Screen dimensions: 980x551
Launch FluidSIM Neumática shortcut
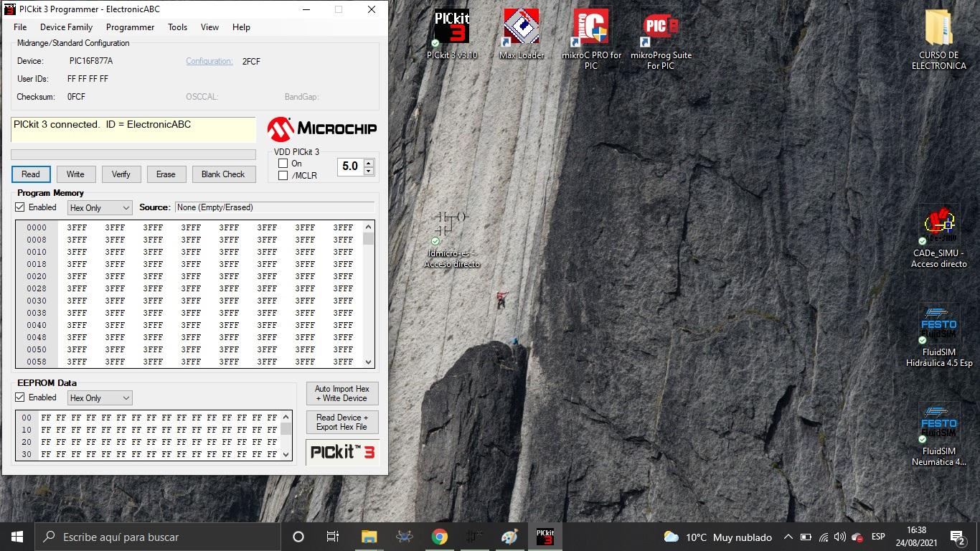tap(938, 435)
